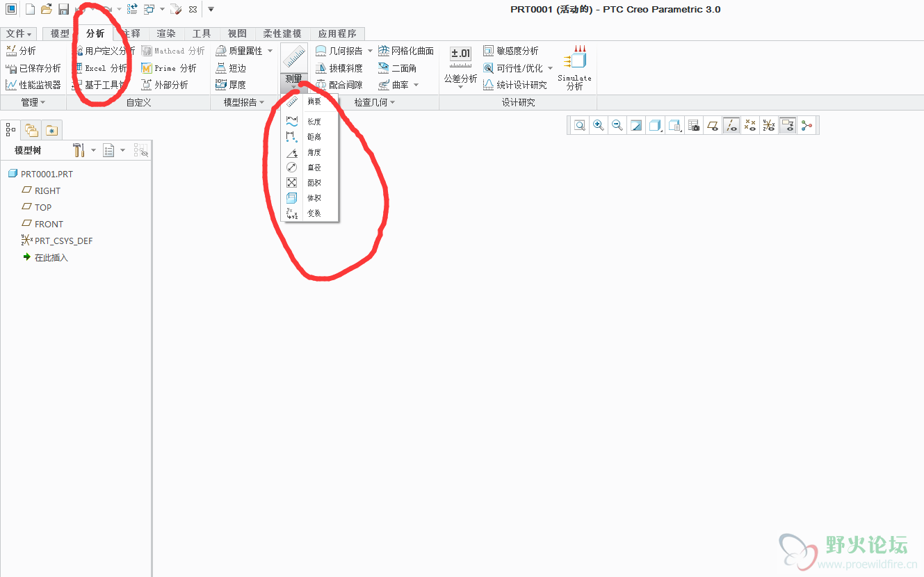
Task: Select the RIGHT datum plane in model tree
Action: 41,190
